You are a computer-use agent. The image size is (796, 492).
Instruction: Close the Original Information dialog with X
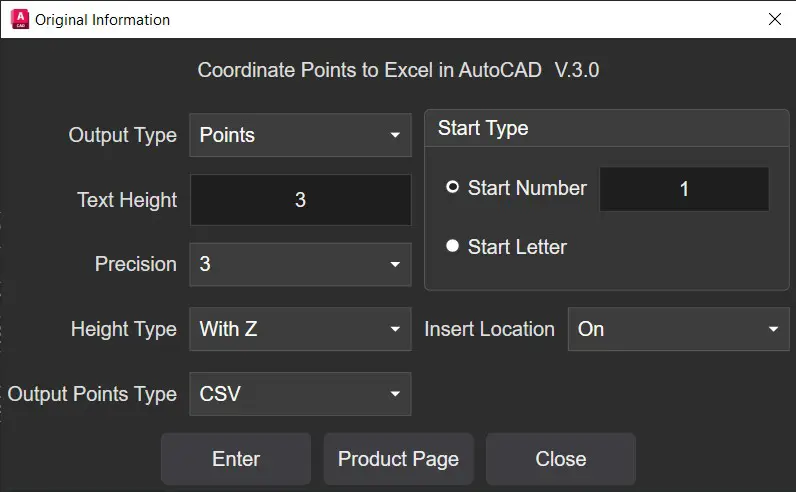pyautogui.click(x=775, y=19)
